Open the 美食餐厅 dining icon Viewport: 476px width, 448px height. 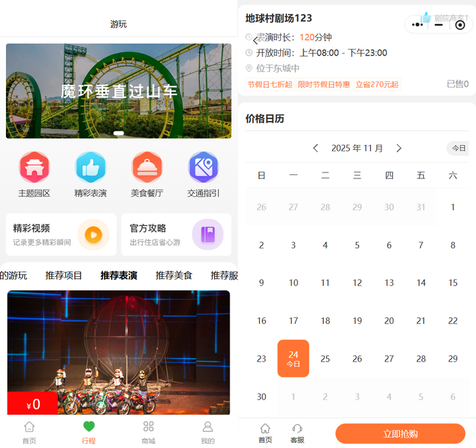tap(147, 168)
